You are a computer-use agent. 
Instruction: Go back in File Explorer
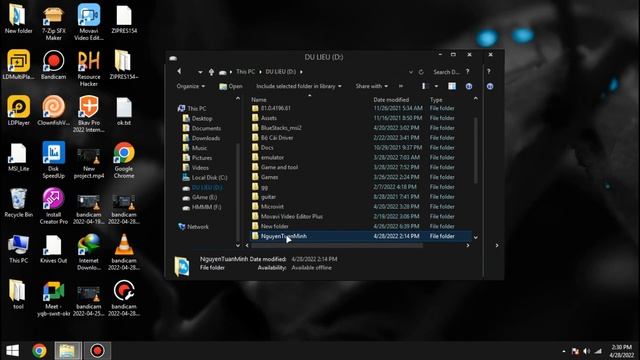tap(179, 71)
